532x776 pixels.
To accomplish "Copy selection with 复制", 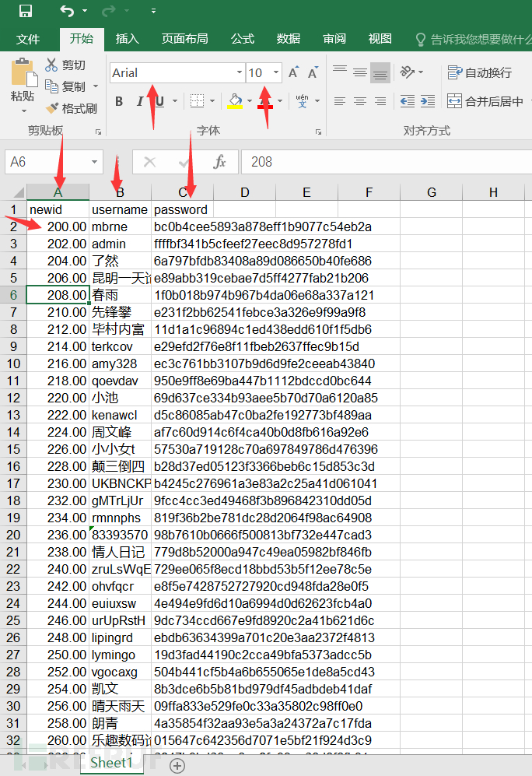I will click(66, 86).
